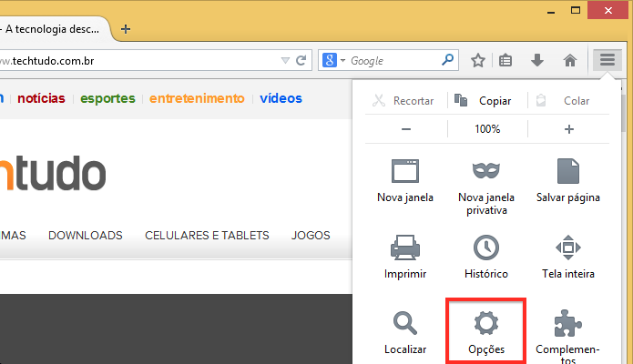This screenshot has width=633, height=364.
Task: Increase zoom with plus button
Action: [x=569, y=129]
